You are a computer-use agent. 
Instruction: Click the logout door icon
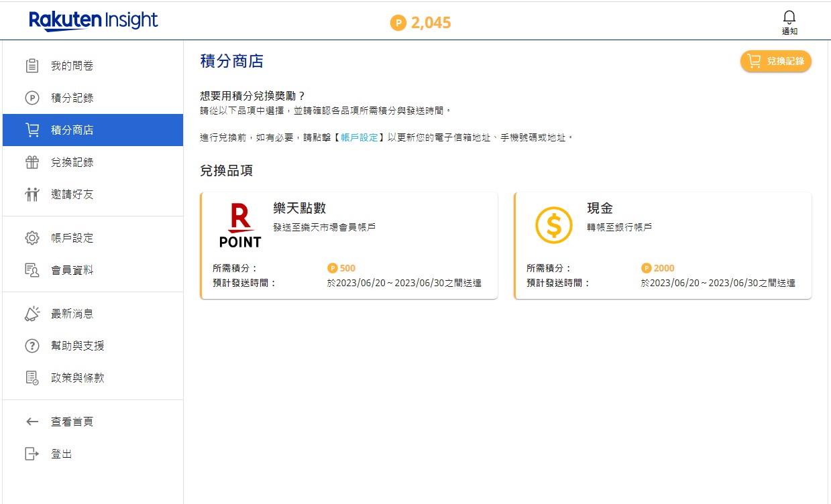coord(32,454)
